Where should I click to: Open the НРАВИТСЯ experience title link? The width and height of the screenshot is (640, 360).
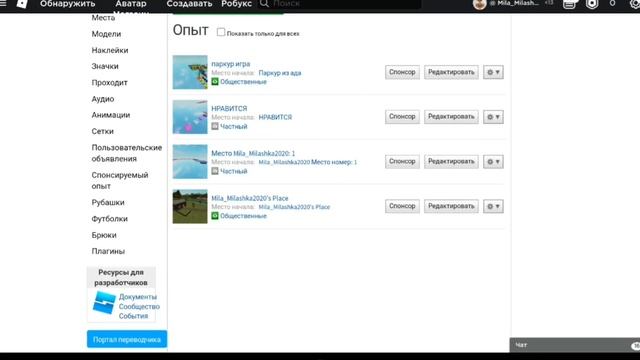click(229, 109)
